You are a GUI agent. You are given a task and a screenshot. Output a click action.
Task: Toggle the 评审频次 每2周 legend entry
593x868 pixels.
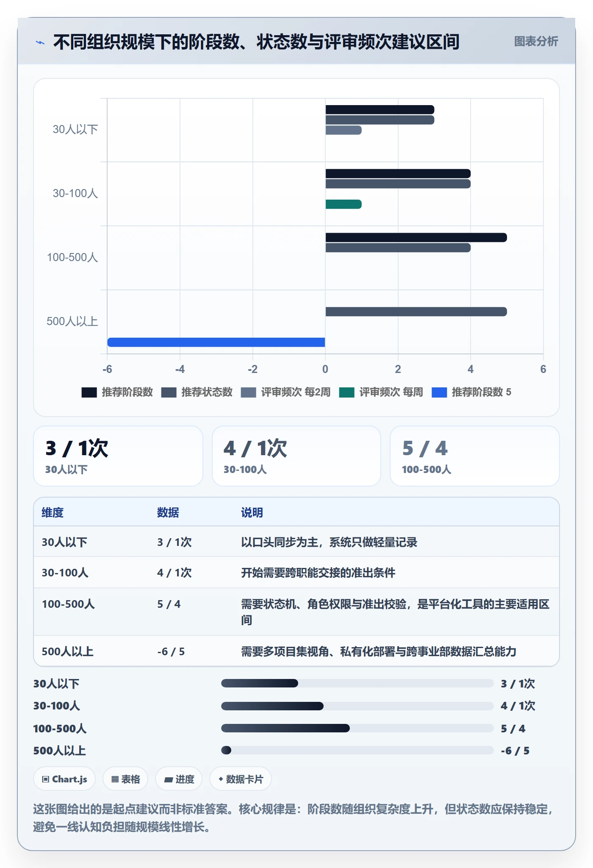point(285,392)
